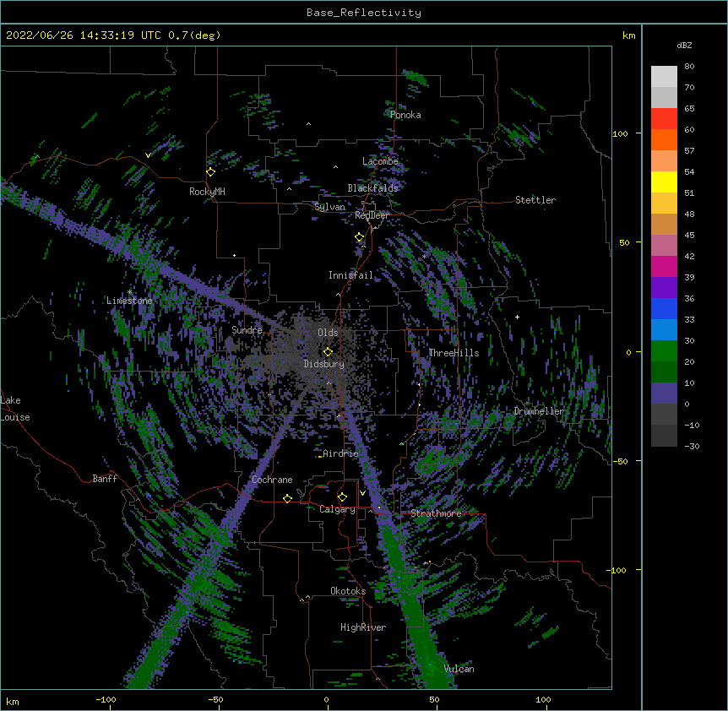Select the red 60-65 dBZ legend swatch
This screenshot has height=711, width=728.
click(664, 118)
